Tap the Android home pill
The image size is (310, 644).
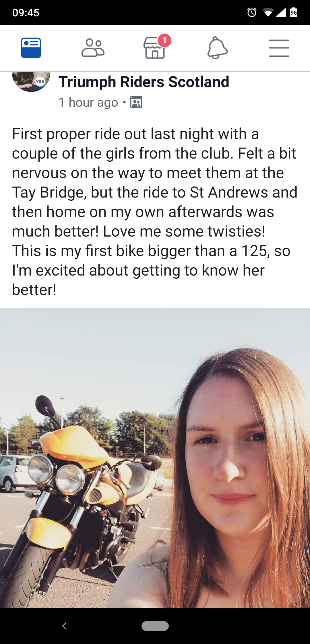[155, 626]
